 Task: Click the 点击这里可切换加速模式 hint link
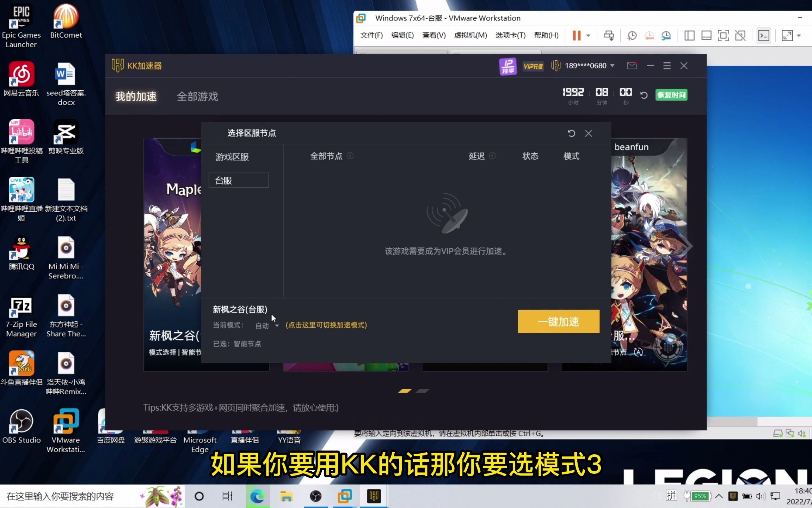pos(326,325)
